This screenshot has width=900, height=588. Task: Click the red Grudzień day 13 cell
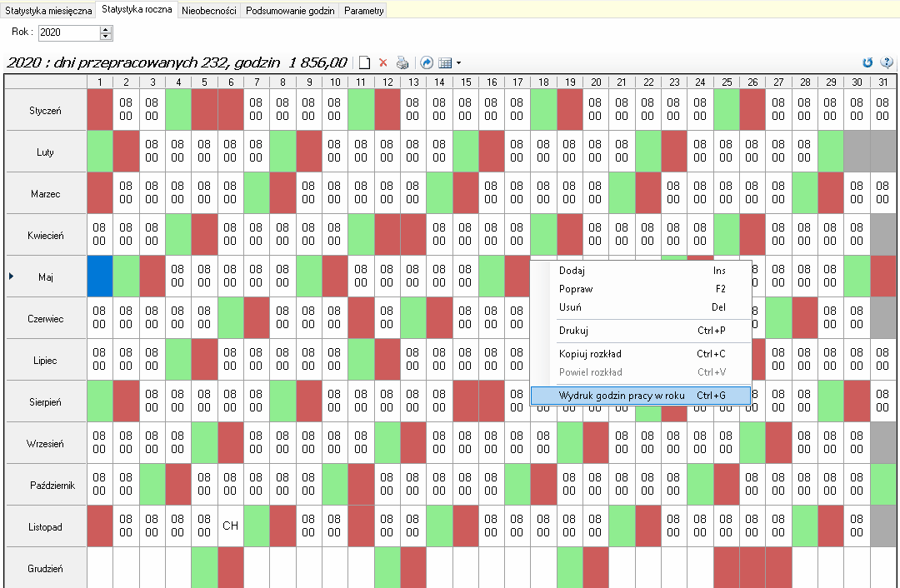tap(413, 568)
